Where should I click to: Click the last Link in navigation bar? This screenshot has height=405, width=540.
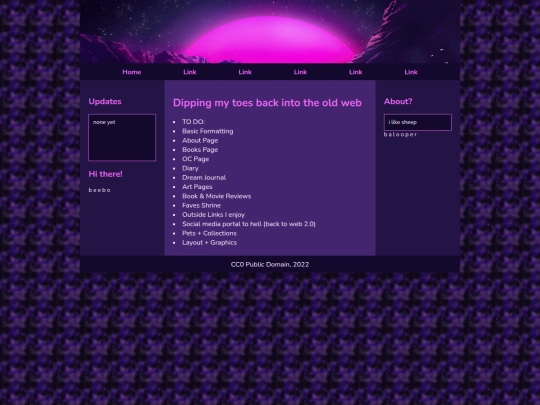click(x=411, y=72)
